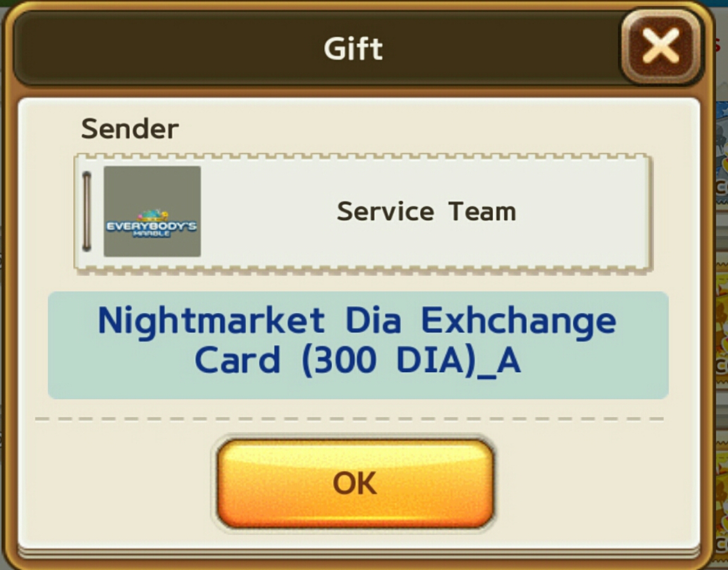Click the Gift title bar text
Screen dimensions: 728x570
[353, 49]
